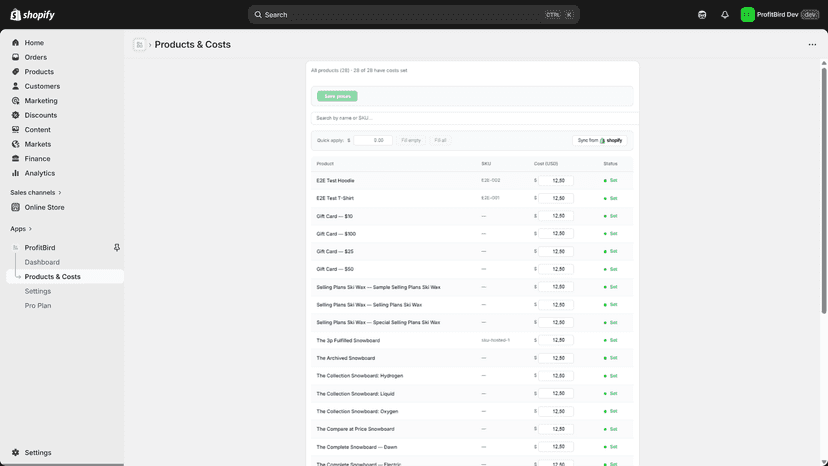Click the Content icon in sidebar
828x466 pixels.
[15, 129]
